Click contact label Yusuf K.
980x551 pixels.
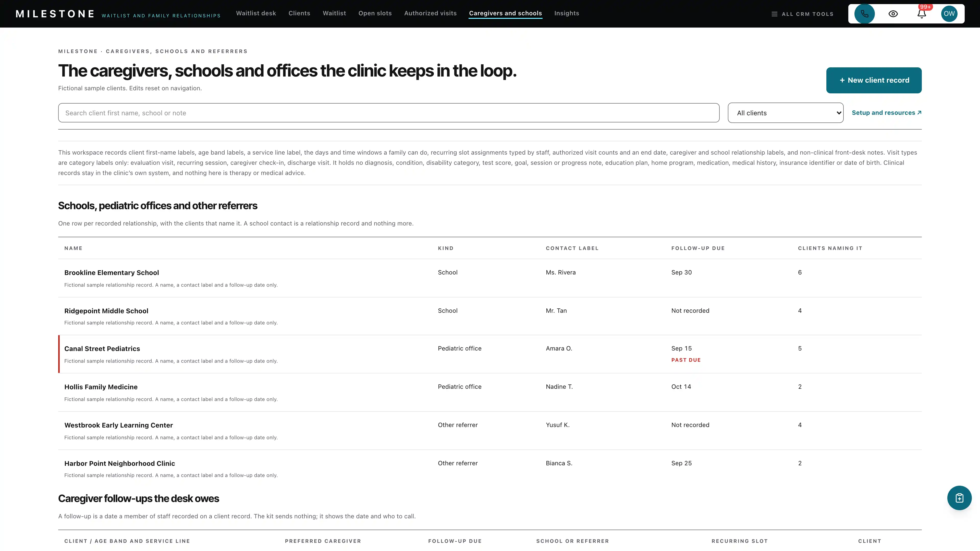[557, 425]
